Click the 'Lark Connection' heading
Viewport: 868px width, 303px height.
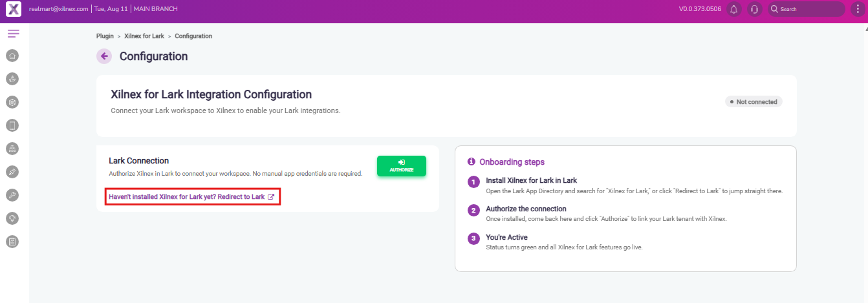(138, 160)
